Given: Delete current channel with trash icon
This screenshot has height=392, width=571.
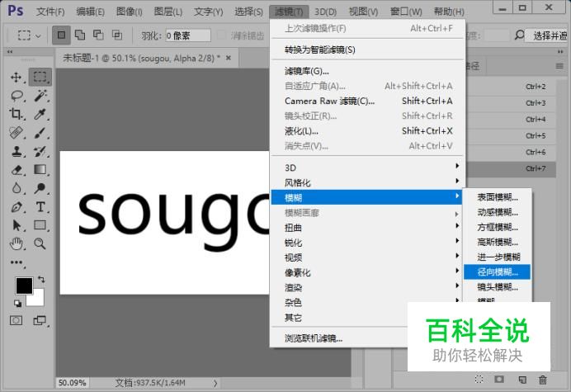Looking at the screenshot, I should [x=543, y=380].
